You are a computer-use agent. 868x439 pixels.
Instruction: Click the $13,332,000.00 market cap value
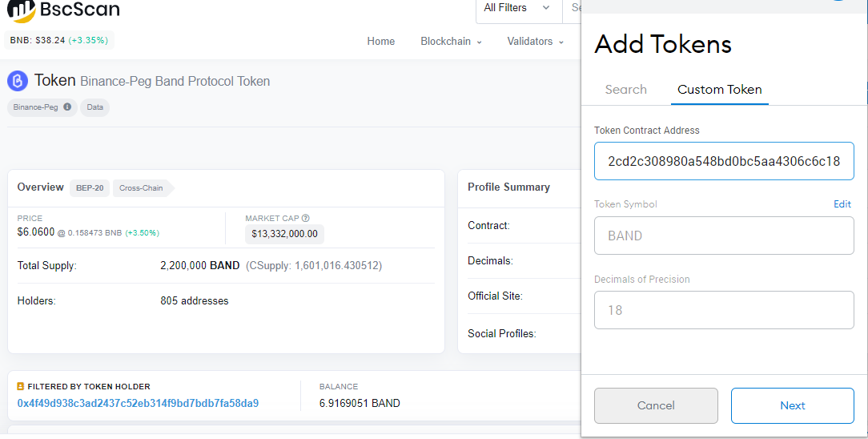284,234
